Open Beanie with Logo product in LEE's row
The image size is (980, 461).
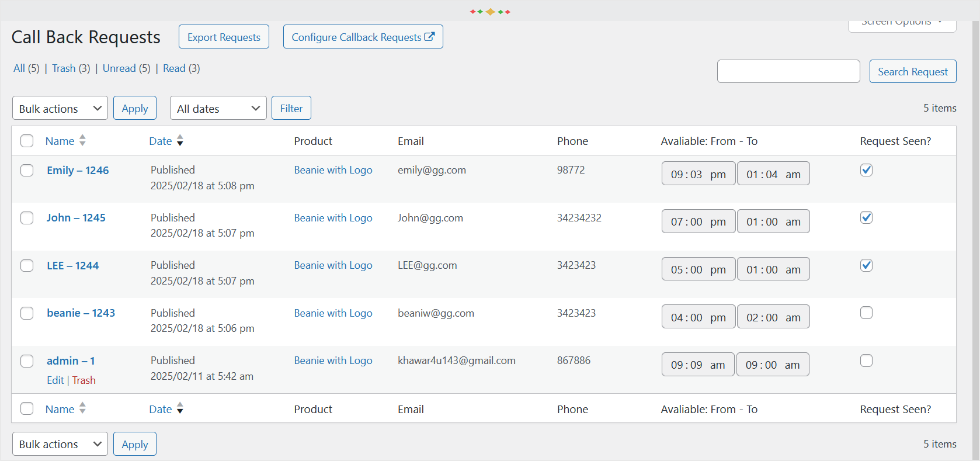333,265
